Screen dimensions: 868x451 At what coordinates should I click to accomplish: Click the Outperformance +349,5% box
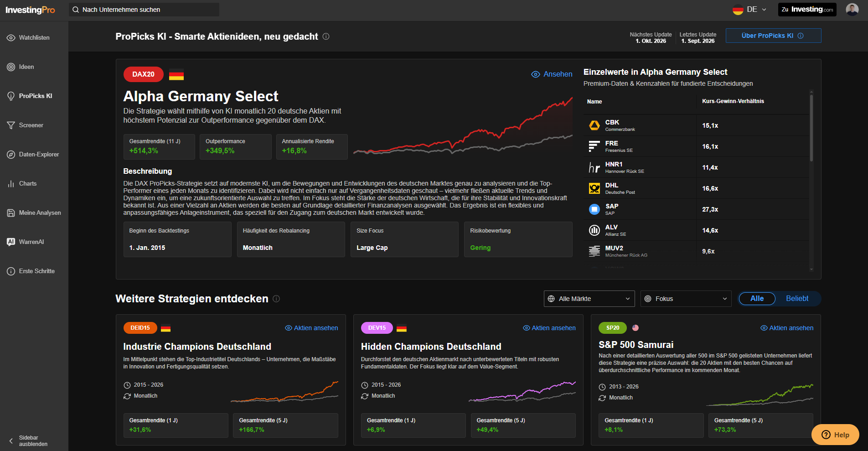(235, 147)
